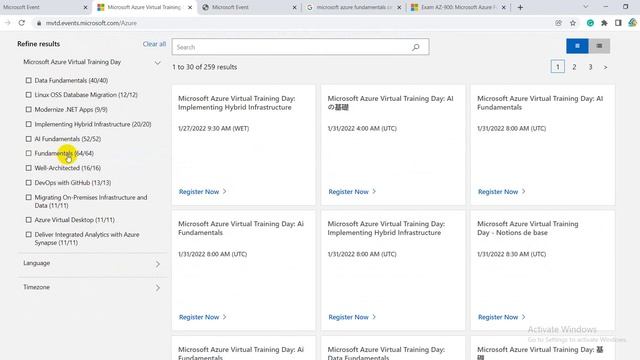Close the Exam AZ-900 tab

(503, 7)
